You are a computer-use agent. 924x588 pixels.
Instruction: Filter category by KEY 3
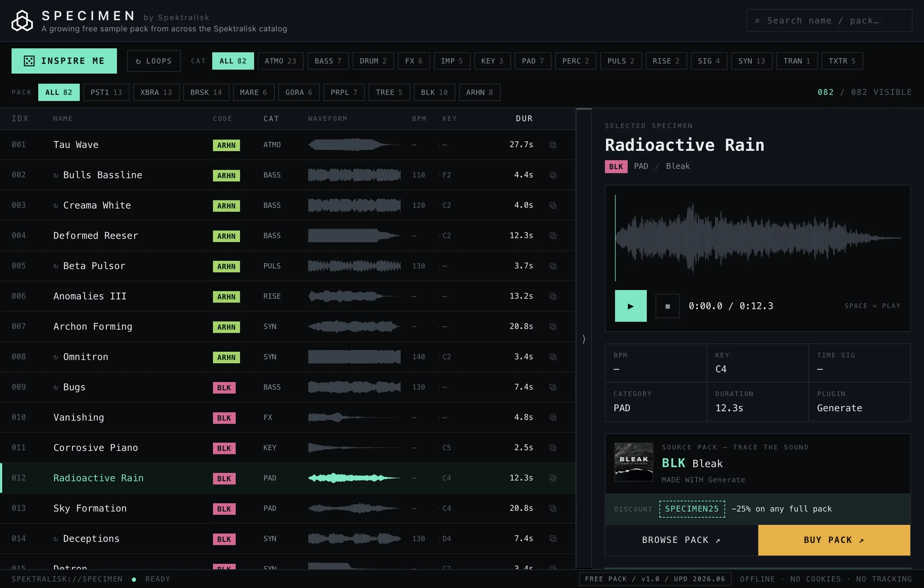click(x=492, y=61)
